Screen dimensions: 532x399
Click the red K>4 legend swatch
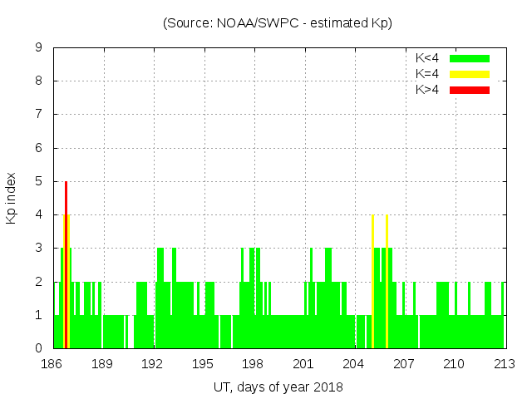[x=470, y=90]
